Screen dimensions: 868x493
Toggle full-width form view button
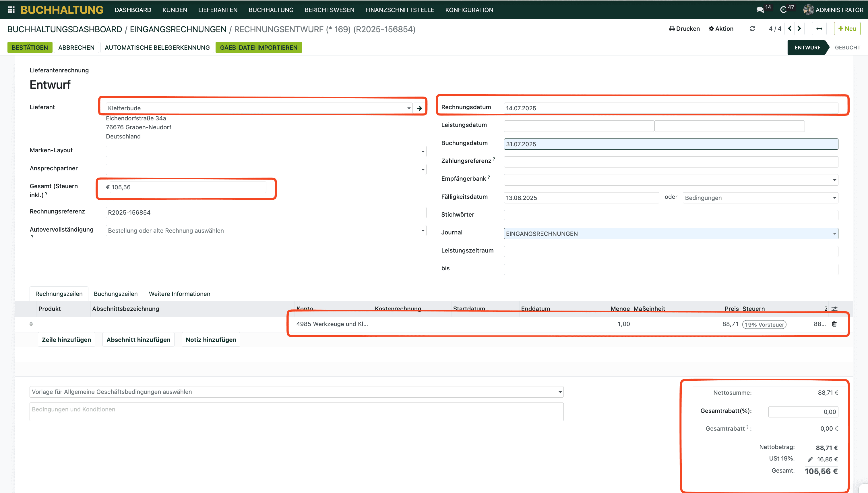819,29
